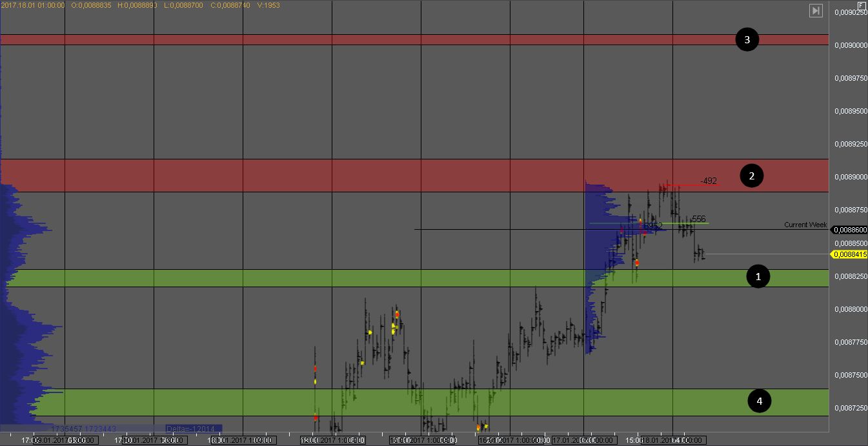Viewport: 868px width, 446px height.
Task: Click the OHLC info line at top-left
Action: 141,5
